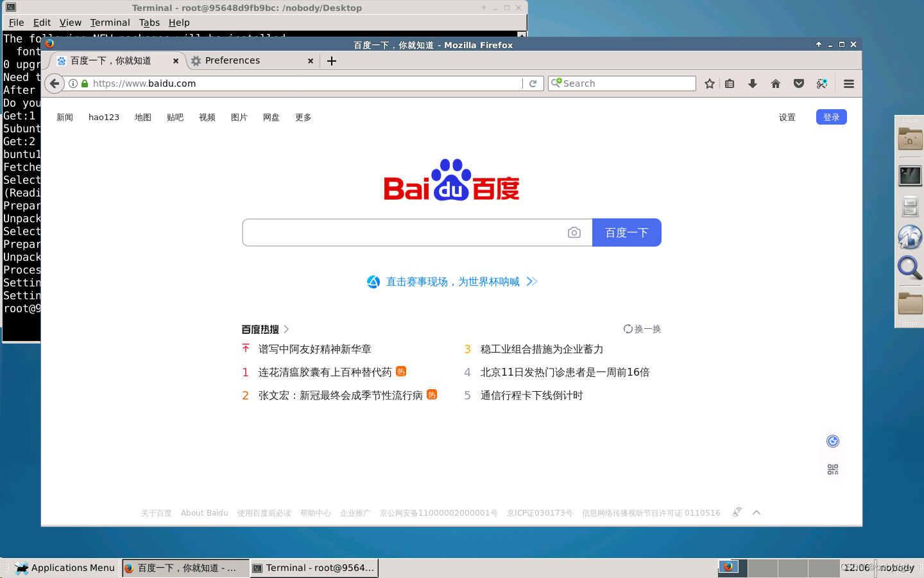The width and height of the screenshot is (924, 578).
Task: Click the green padlock security icon
Action: (85, 83)
